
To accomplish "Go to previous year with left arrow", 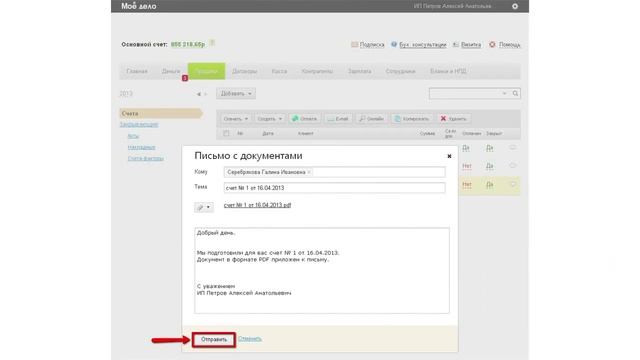I will coord(199,94).
